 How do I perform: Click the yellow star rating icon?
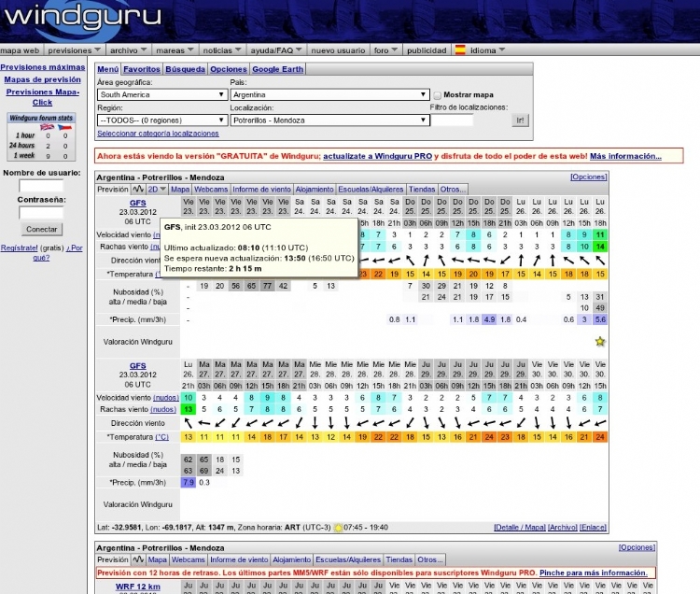(600, 342)
